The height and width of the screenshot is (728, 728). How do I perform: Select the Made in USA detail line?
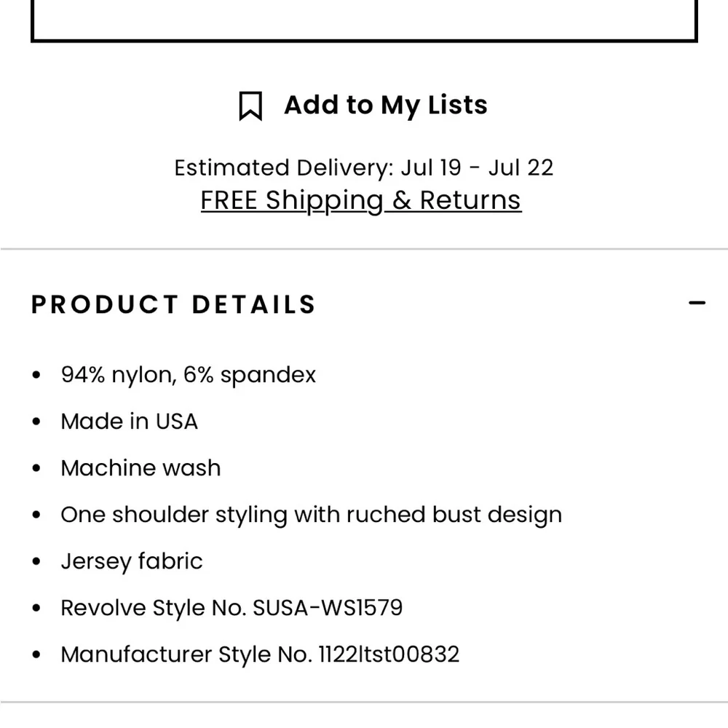point(130,422)
